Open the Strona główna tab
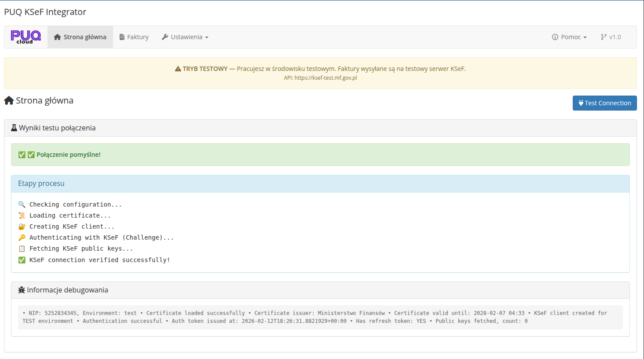Viewport: 644px width, 359px height. click(x=80, y=37)
